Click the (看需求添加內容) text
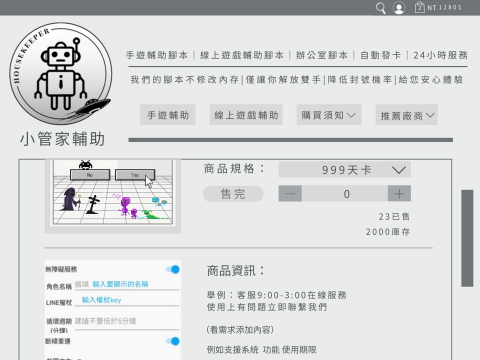This screenshot has height=360, width=480. pyautogui.click(x=240, y=330)
